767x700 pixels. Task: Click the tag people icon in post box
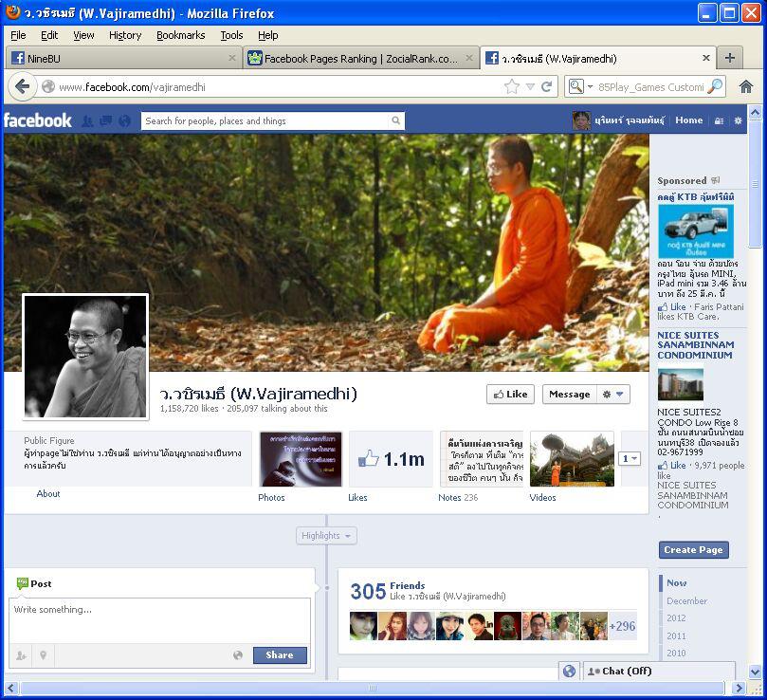[21, 655]
